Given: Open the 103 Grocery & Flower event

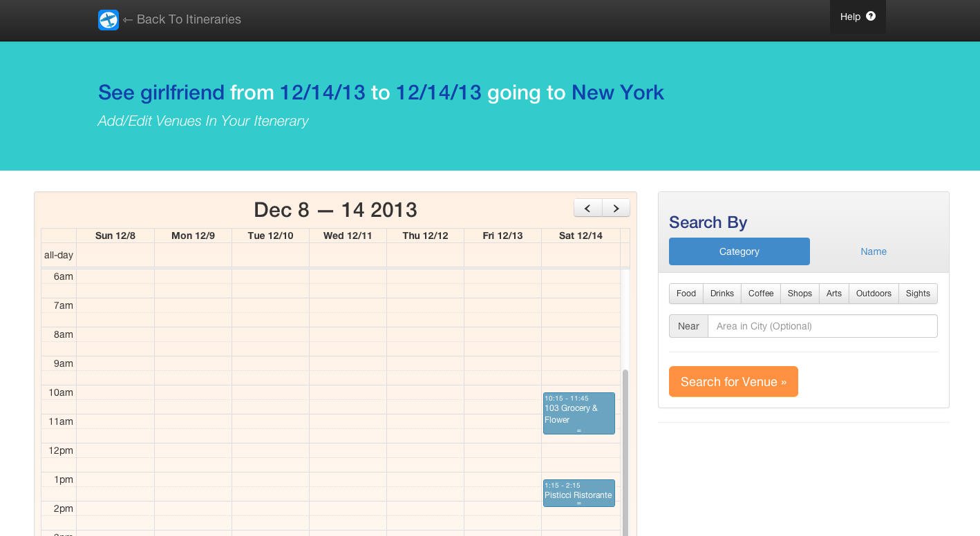Looking at the screenshot, I should (578, 413).
